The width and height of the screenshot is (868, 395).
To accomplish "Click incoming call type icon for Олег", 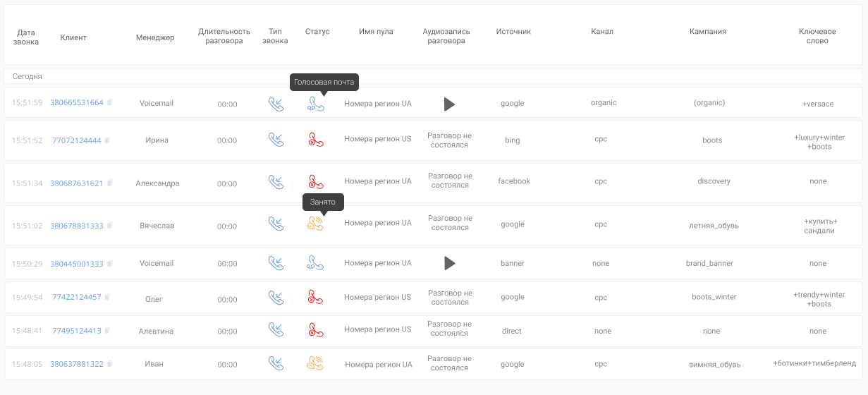I will coord(276,297).
